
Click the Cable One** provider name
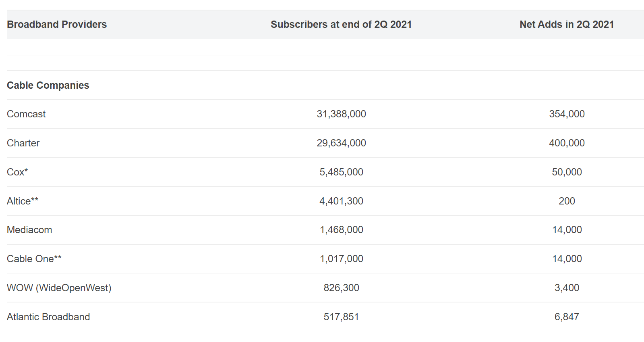point(34,259)
